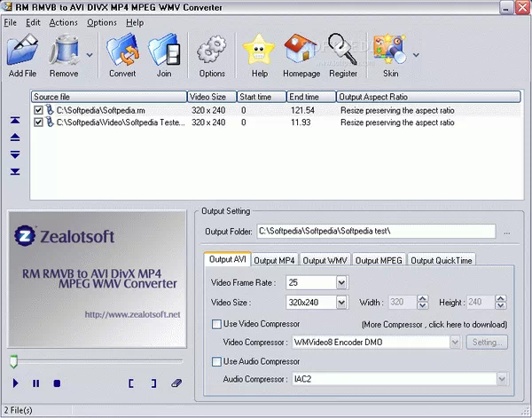Click the 11.93 end time cell
Screen dimensions: 532x418
301,122
